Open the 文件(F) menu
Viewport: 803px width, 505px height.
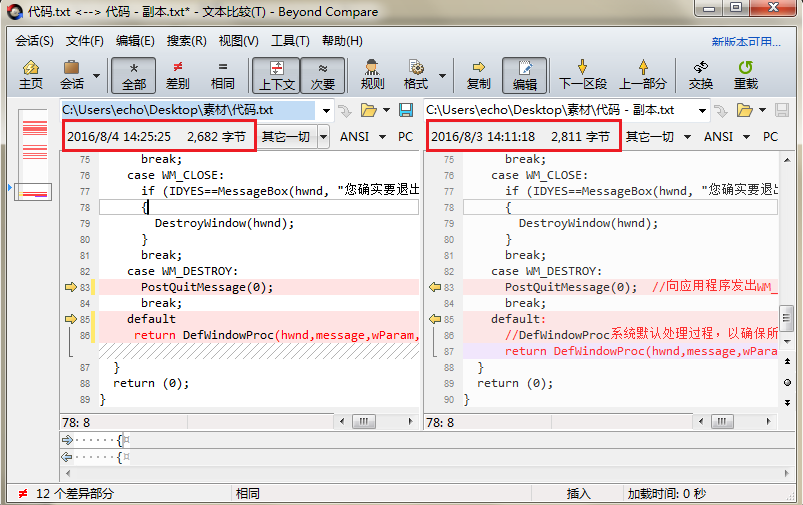[x=84, y=41]
